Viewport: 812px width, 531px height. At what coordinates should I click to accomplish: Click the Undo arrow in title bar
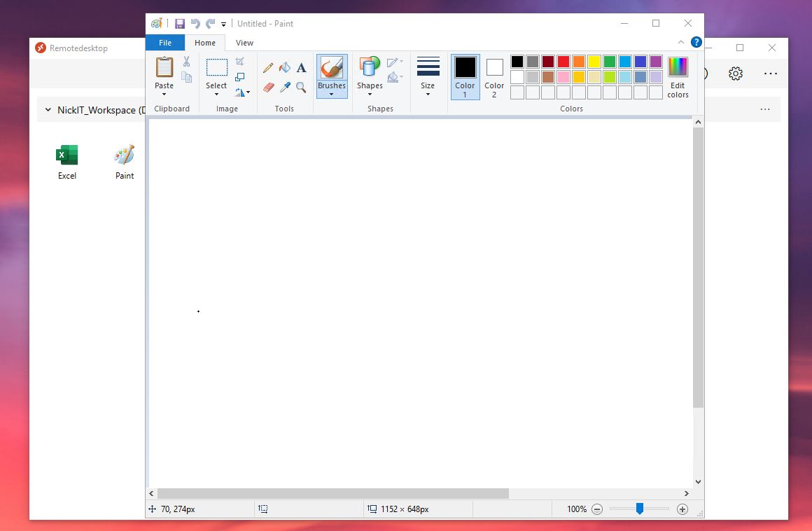point(195,24)
